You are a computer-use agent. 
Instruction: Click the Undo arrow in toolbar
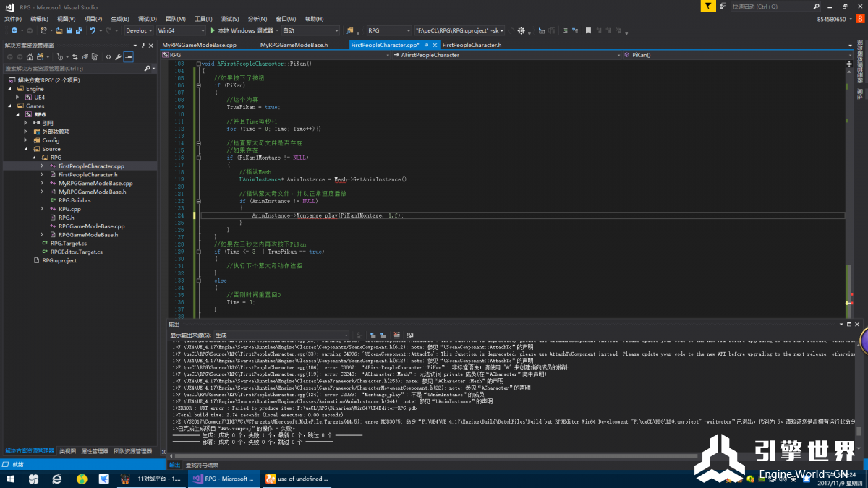coord(92,31)
